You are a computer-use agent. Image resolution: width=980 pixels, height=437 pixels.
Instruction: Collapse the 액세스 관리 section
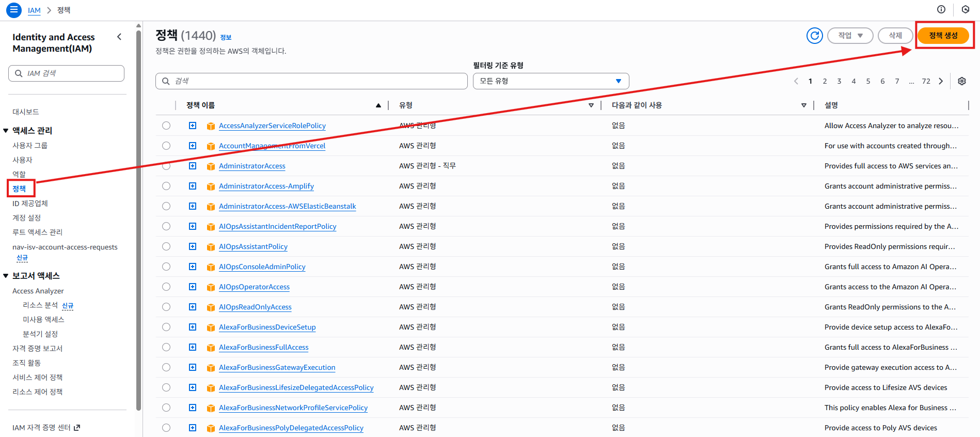(x=6, y=131)
